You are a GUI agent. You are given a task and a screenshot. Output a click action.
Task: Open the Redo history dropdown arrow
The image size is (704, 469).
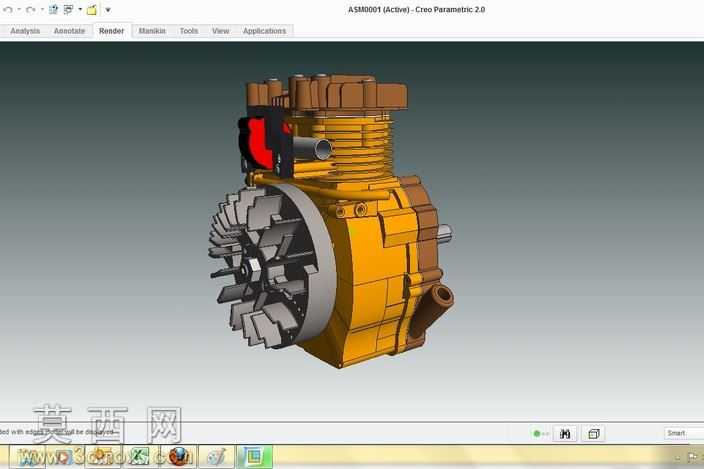point(42,9)
